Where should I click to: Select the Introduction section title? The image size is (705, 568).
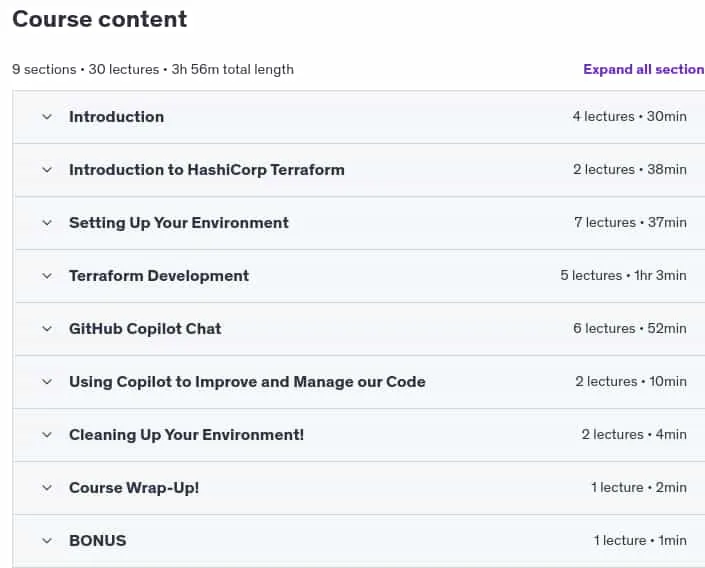116,117
